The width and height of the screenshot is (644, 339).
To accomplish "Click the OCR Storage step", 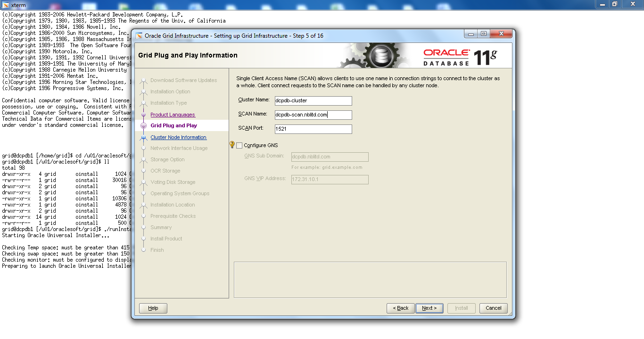I will 165,171.
